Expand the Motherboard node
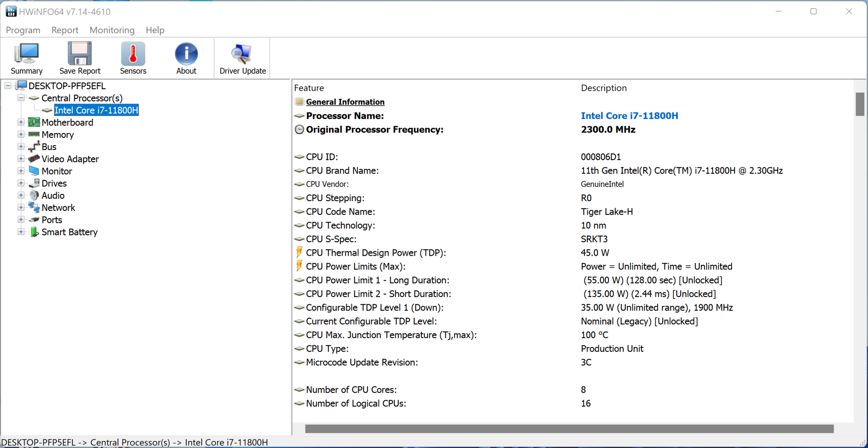The height and width of the screenshot is (448, 868). click(21, 122)
